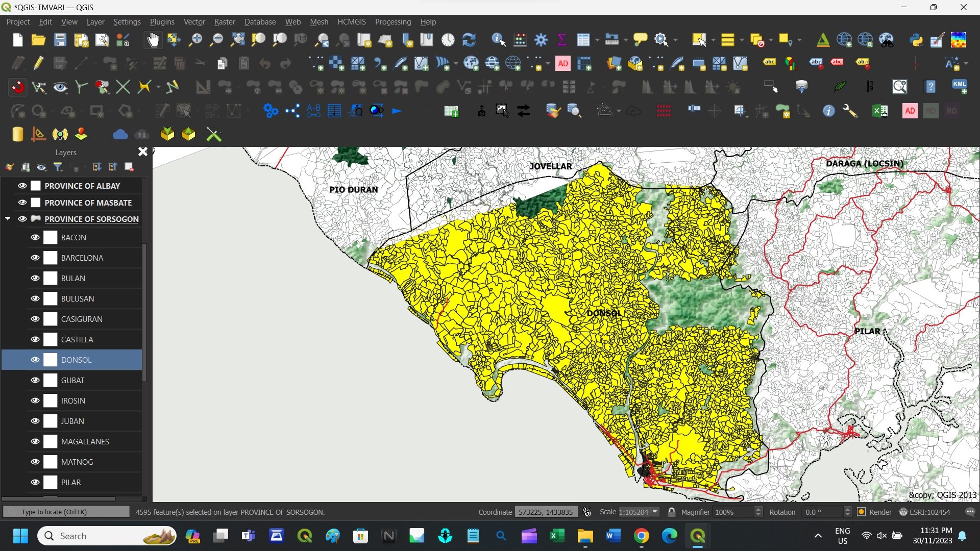This screenshot has width=980, height=551.
Task: Open the Python console icon
Action: [x=916, y=40]
